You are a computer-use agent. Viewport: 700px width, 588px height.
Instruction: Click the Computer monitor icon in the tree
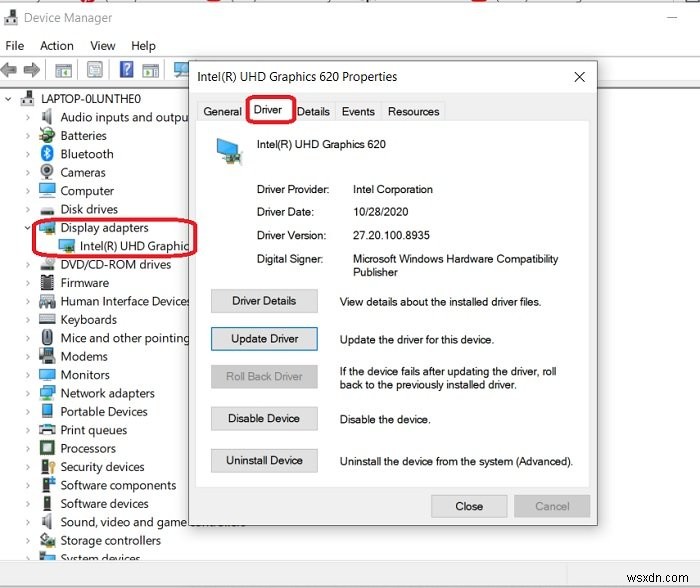[47, 191]
